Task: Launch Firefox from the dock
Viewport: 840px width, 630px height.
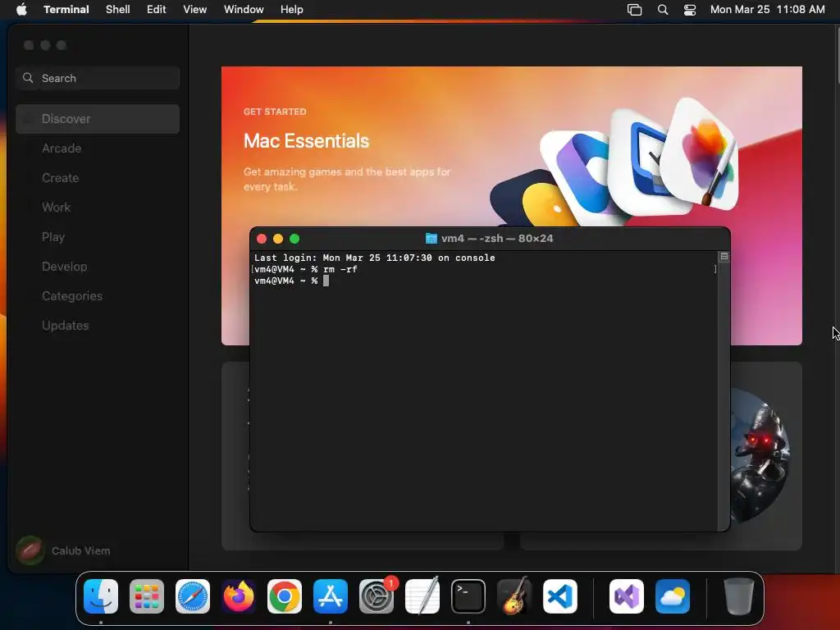Action: click(239, 596)
